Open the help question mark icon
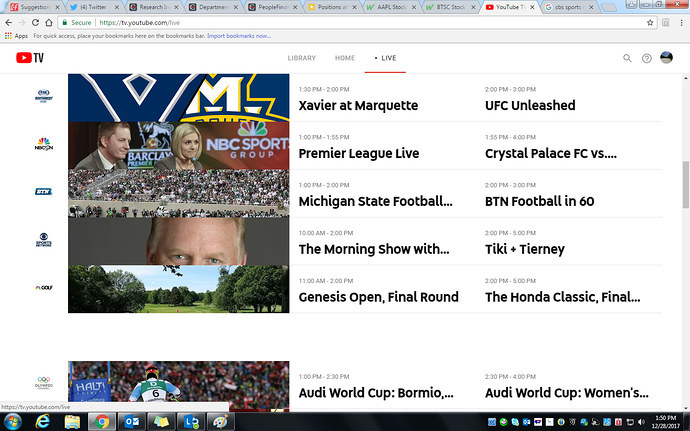The image size is (690, 431). (646, 58)
